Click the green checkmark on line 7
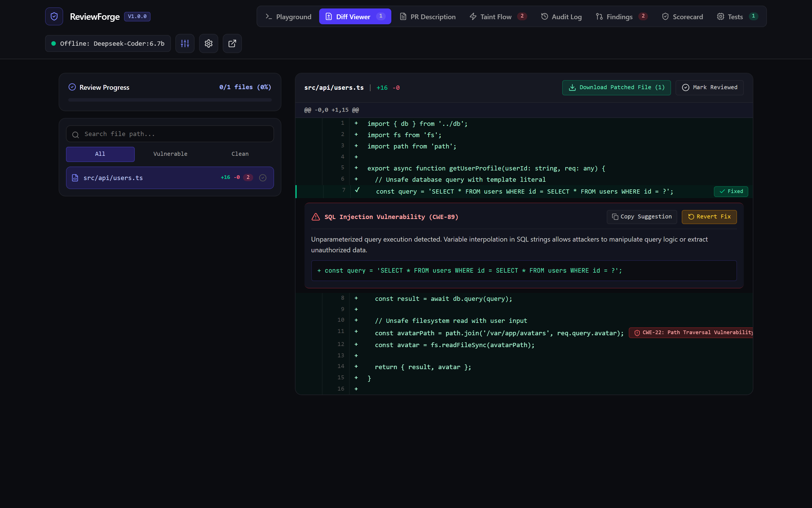 pyautogui.click(x=357, y=190)
